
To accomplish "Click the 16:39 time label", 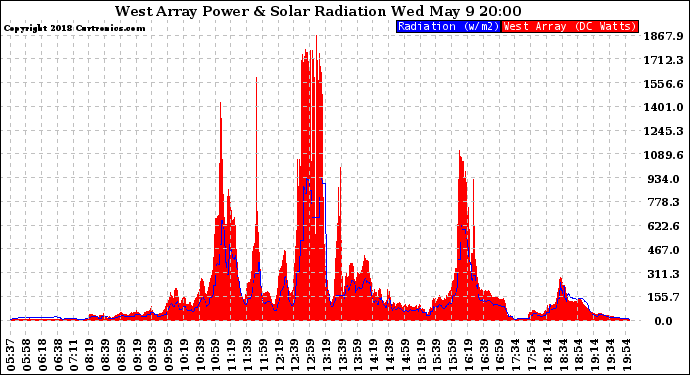I will click(x=484, y=355).
